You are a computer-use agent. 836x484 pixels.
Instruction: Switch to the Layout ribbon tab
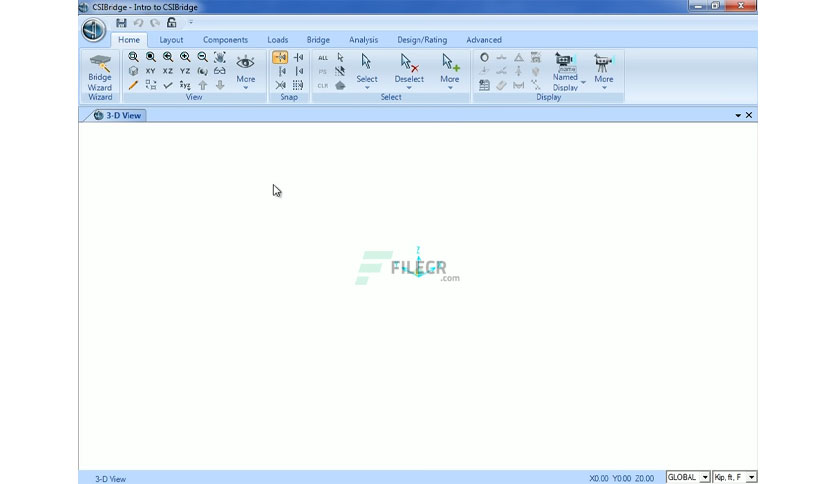[x=171, y=40]
